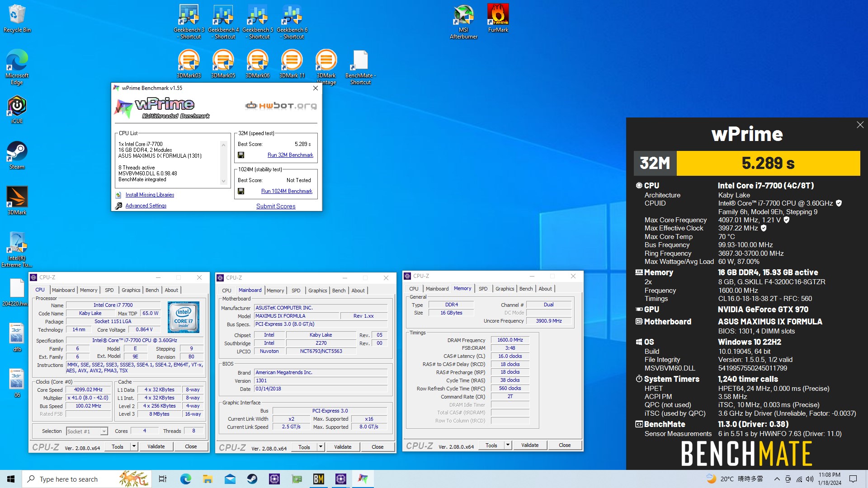868x488 pixels.
Task: Open BenchMate shortcut desktop icon
Action: tap(360, 67)
